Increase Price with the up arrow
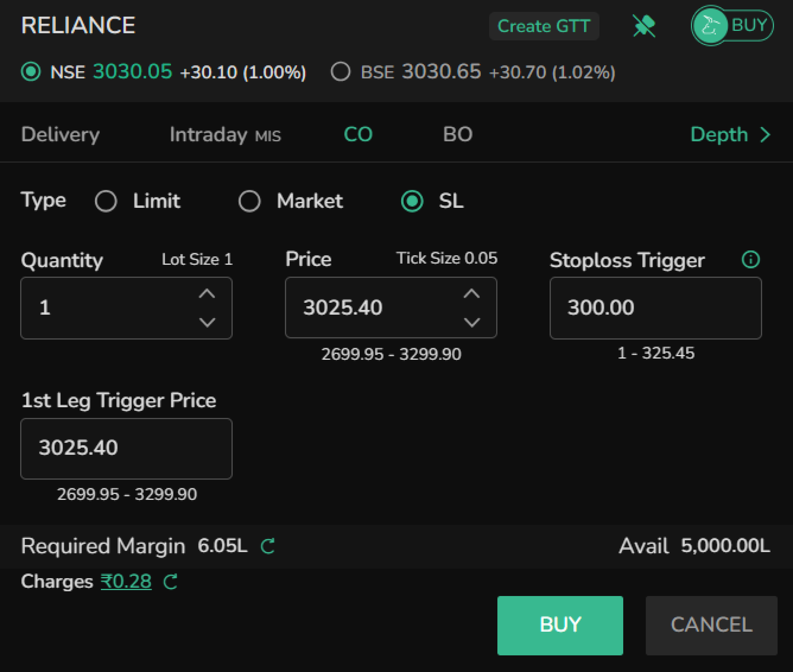 pos(472,294)
